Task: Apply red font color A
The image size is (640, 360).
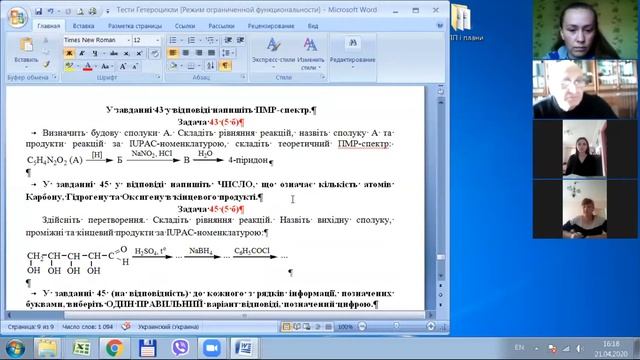Action: click(x=87, y=66)
